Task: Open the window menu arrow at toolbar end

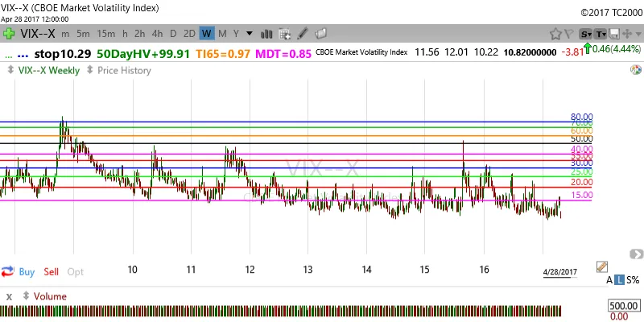Action: coord(638,34)
